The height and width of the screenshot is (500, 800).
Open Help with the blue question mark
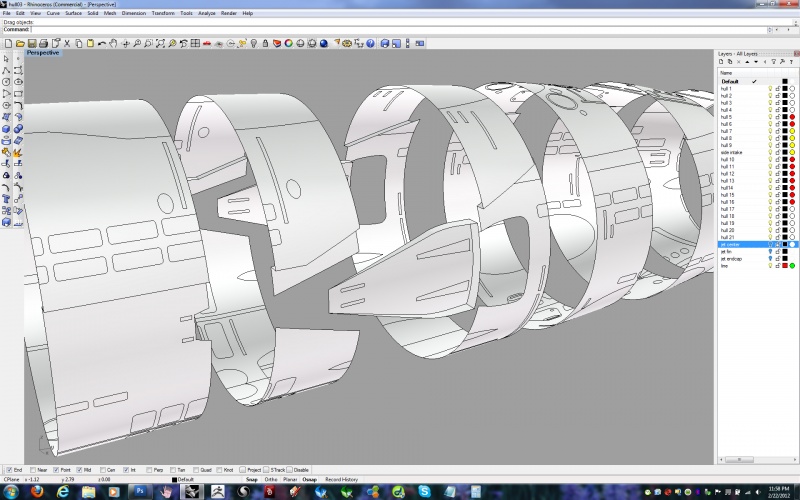coord(370,43)
